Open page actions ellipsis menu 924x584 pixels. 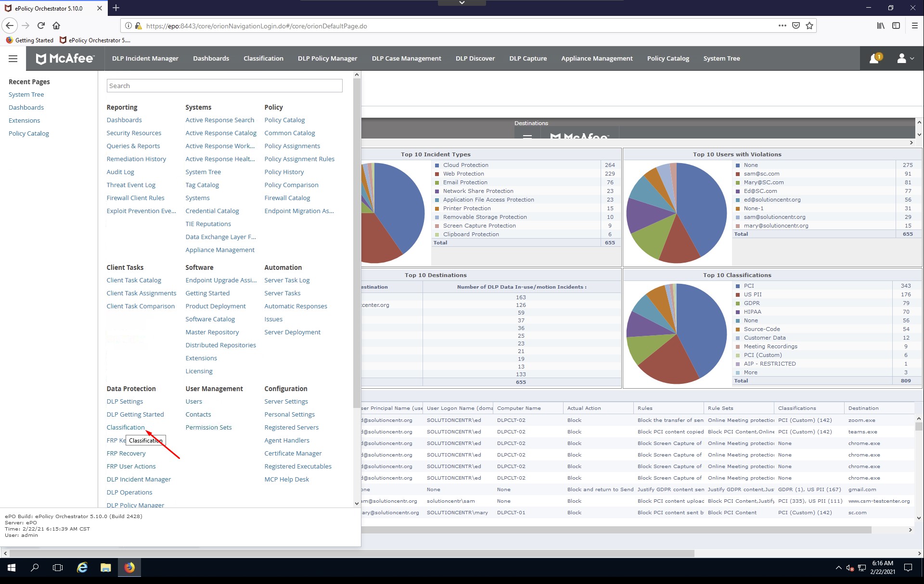(x=783, y=25)
